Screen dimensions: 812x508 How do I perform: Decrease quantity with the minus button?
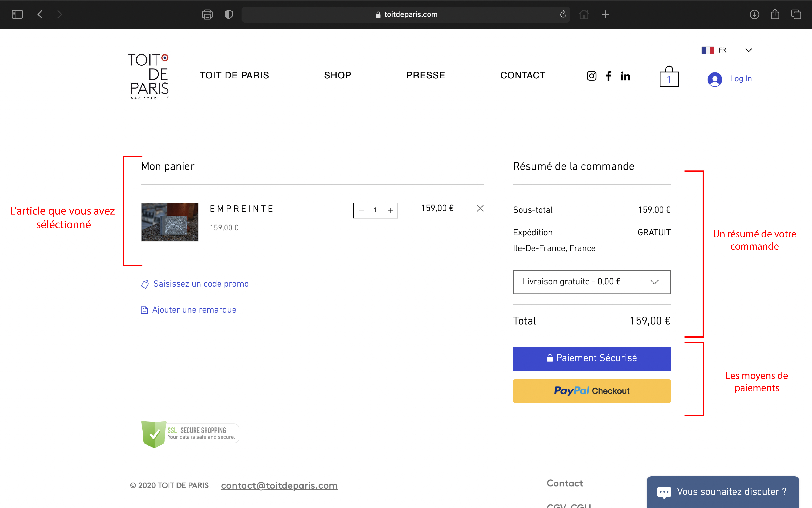(x=361, y=211)
